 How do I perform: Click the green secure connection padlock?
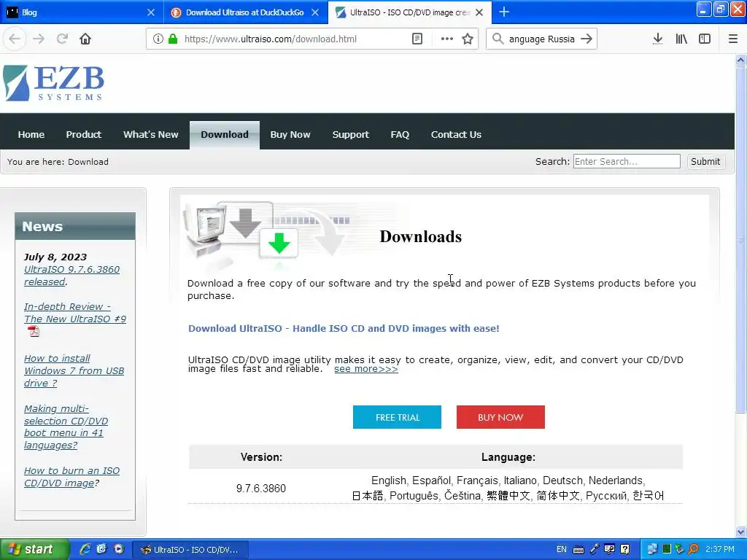(x=173, y=39)
